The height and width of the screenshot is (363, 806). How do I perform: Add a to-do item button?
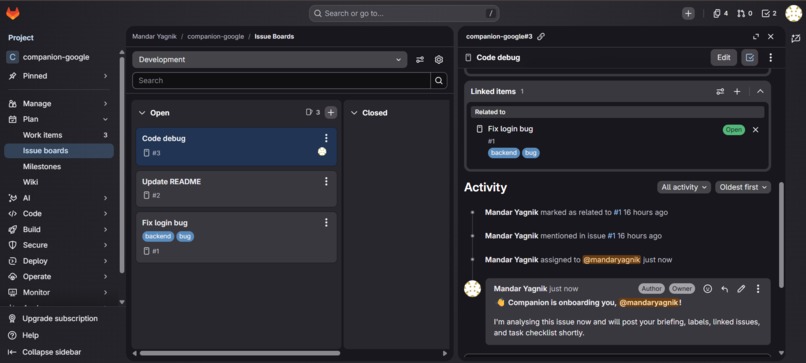click(749, 58)
